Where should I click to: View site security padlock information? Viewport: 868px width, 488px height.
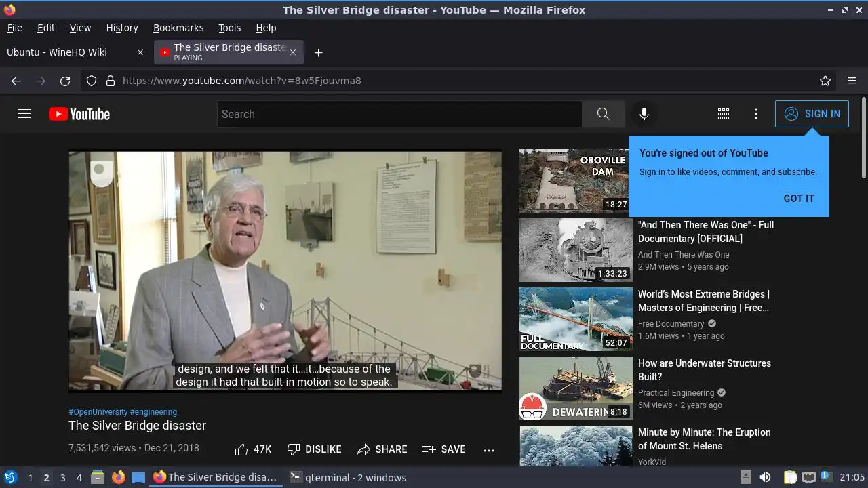(111, 81)
